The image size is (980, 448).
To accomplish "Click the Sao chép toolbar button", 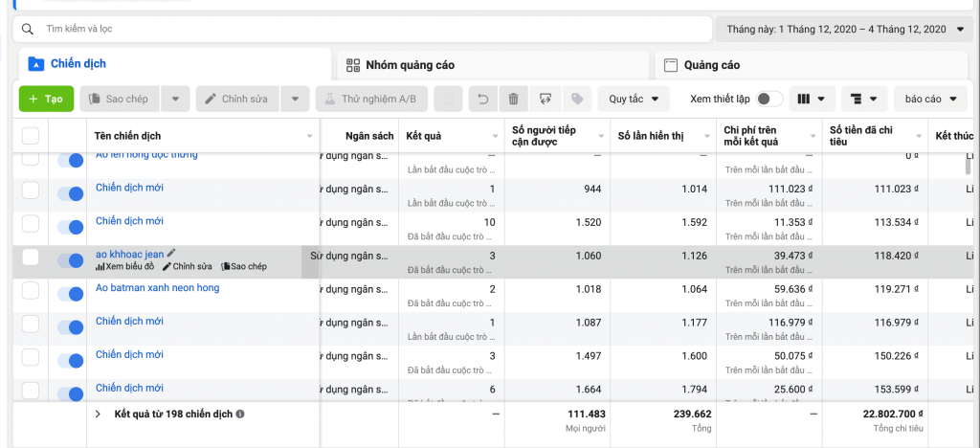I will tap(120, 99).
